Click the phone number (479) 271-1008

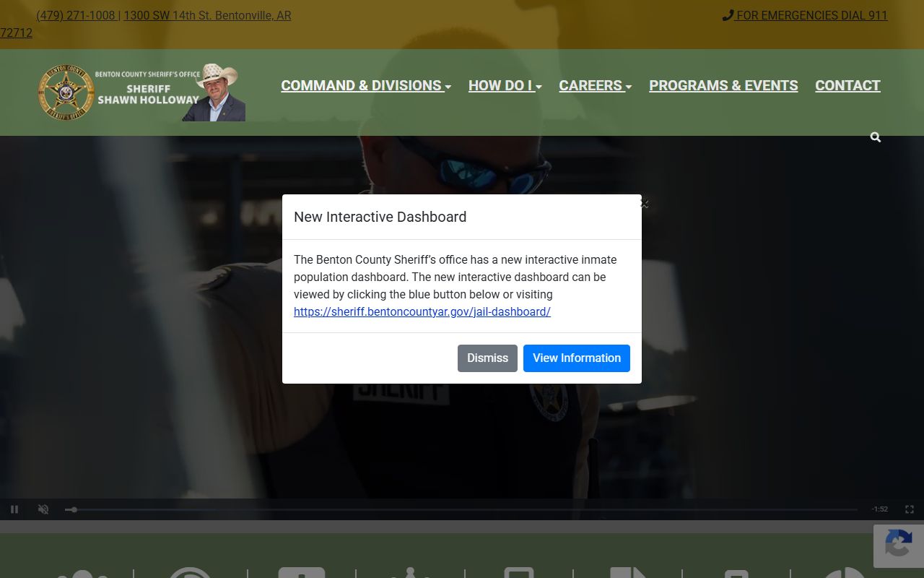coord(76,15)
